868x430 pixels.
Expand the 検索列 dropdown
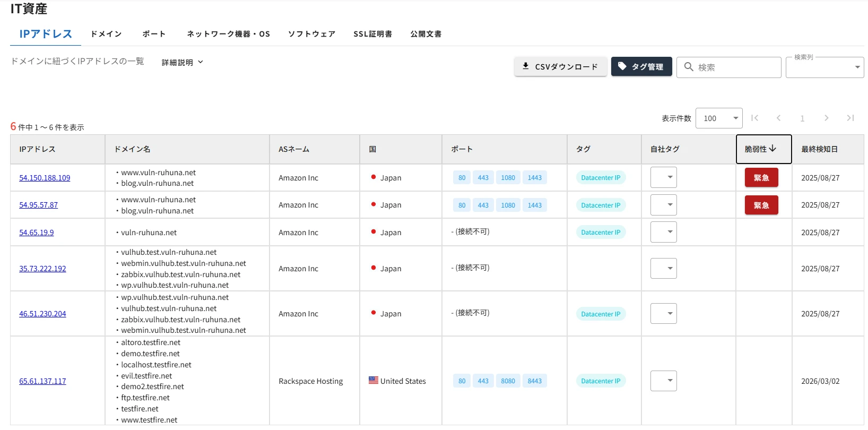pyautogui.click(x=825, y=67)
